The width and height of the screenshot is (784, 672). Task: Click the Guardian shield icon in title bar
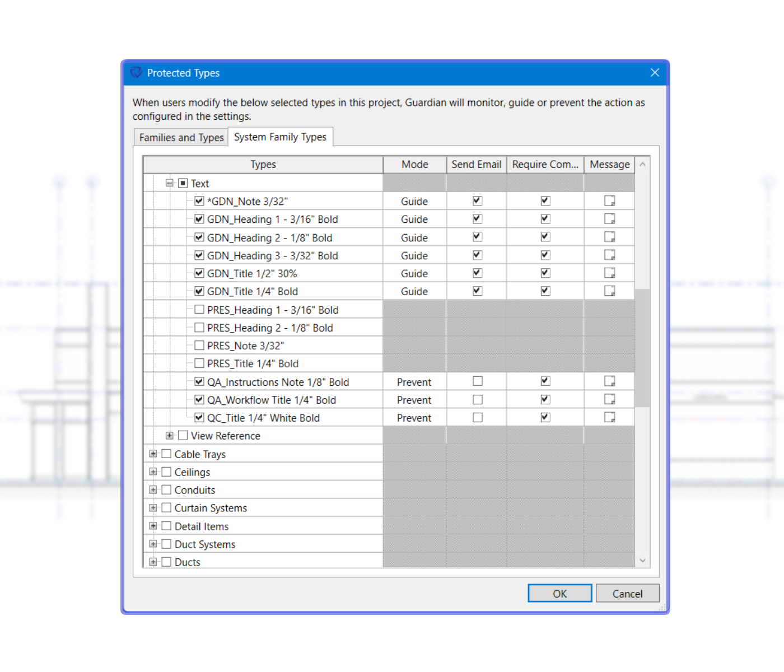tap(136, 73)
